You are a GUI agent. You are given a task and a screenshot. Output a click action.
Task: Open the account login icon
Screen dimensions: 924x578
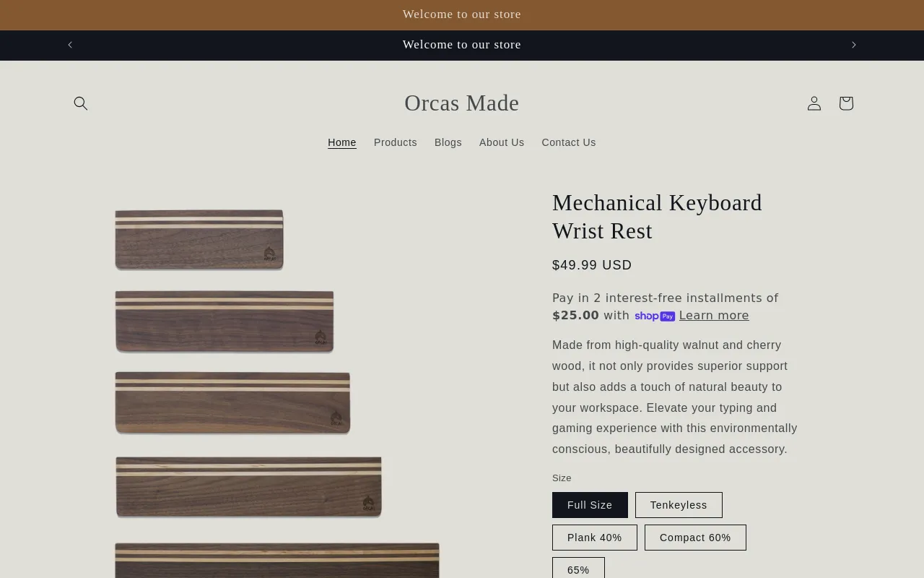[x=814, y=103]
